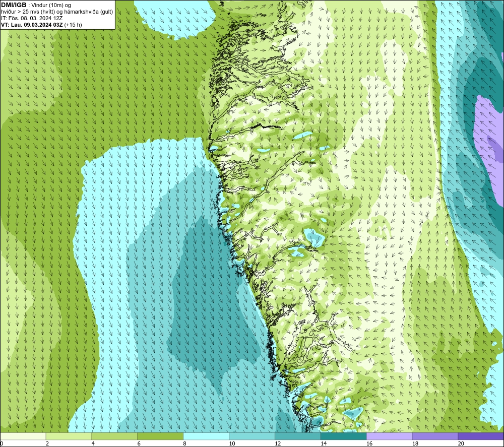Click the dark teal 14–16 m/s legend swatch
504x447 pixels.
click(x=344, y=436)
